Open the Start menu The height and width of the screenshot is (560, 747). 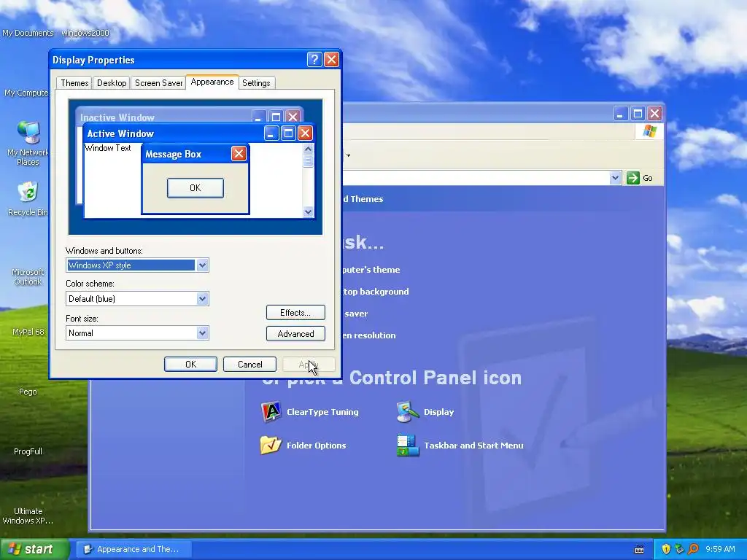coord(34,549)
